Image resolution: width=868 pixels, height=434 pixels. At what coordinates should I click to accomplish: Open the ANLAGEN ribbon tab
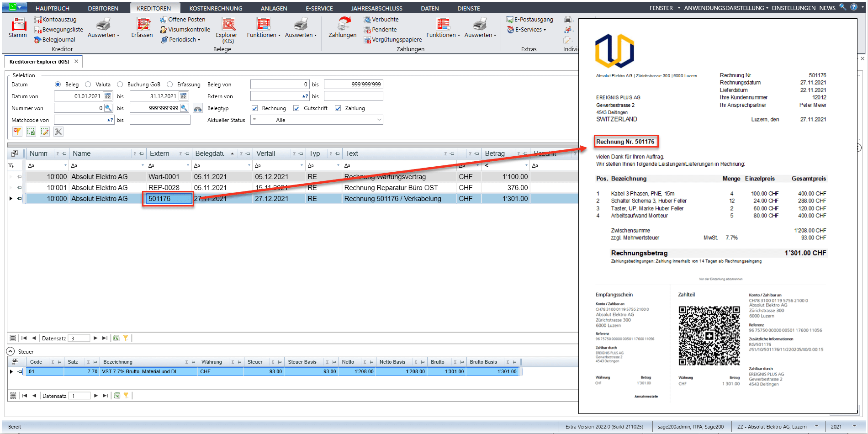coord(274,8)
